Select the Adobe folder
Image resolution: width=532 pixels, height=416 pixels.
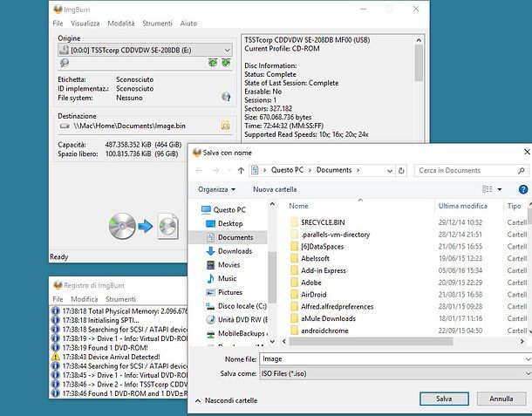tap(306, 283)
